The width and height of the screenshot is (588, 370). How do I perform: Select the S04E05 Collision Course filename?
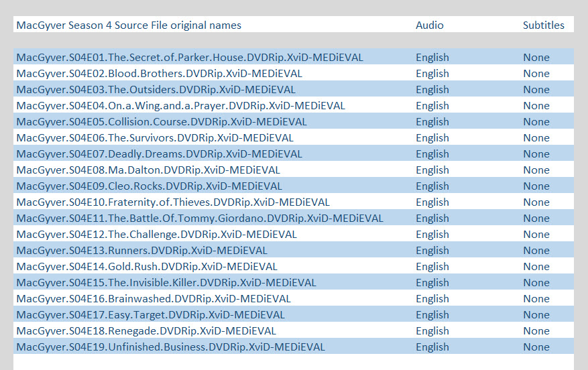coord(162,122)
